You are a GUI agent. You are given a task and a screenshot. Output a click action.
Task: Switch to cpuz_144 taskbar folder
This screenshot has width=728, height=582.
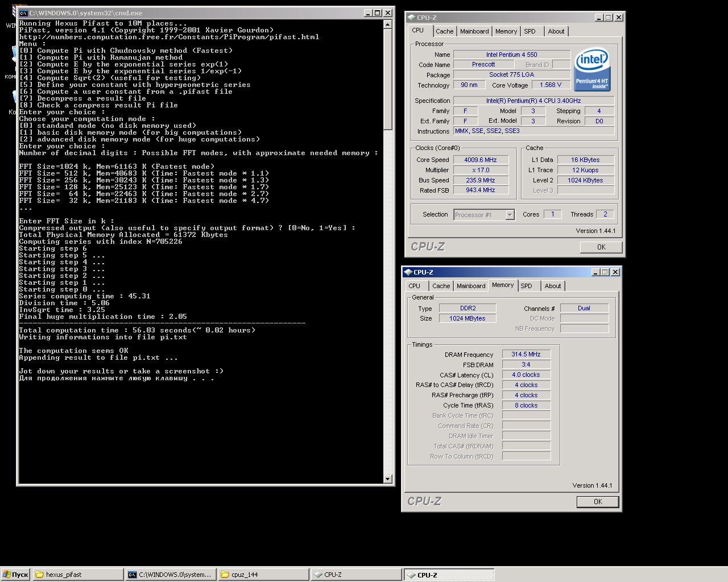tap(263, 575)
